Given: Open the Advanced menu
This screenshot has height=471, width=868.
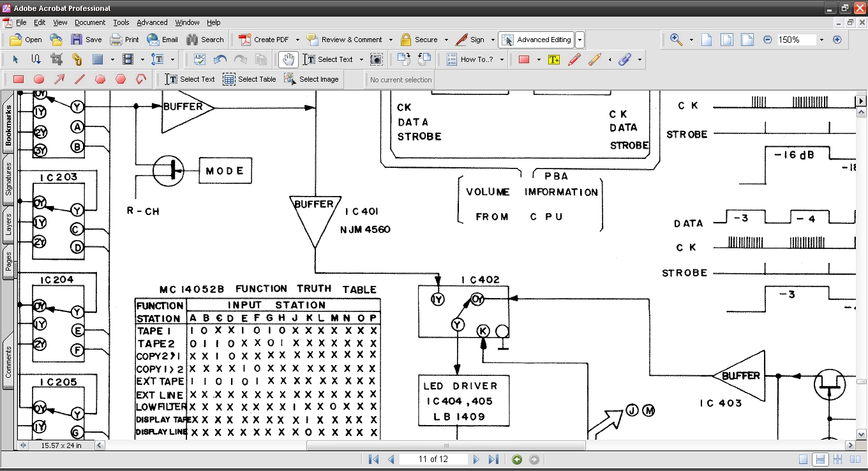Looking at the screenshot, I should coord(152,22).
